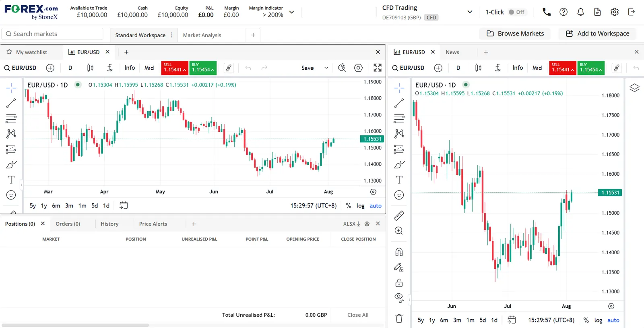Select ruler measure tool in right chart
The height and width of the screenshot is (328, 644).
point(399,216)
